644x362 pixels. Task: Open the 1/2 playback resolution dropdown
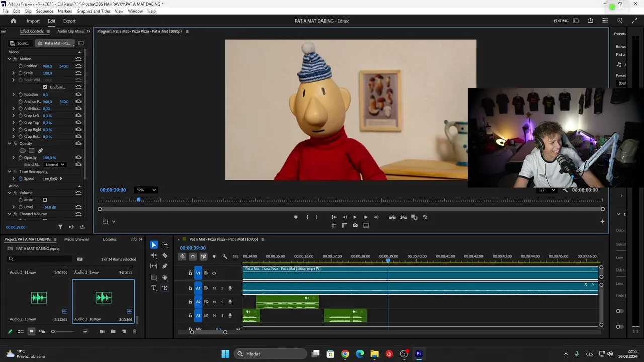pos(547,190)
